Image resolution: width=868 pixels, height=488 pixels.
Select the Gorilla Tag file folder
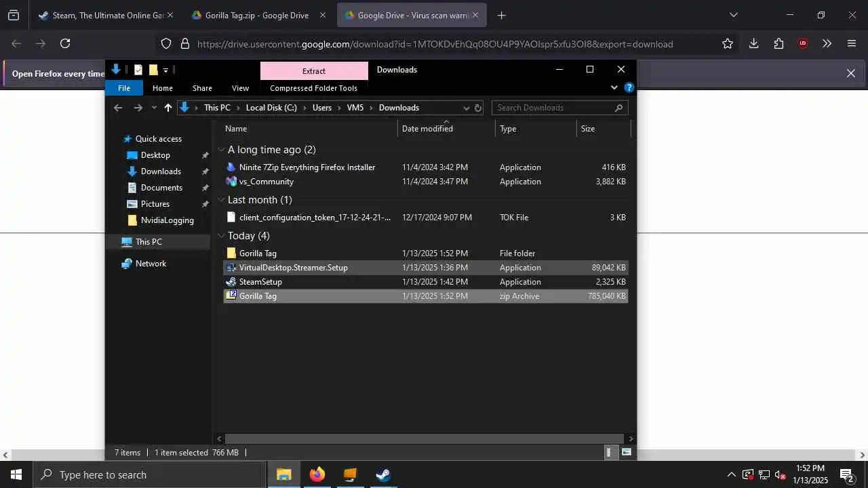click(425, 253)
